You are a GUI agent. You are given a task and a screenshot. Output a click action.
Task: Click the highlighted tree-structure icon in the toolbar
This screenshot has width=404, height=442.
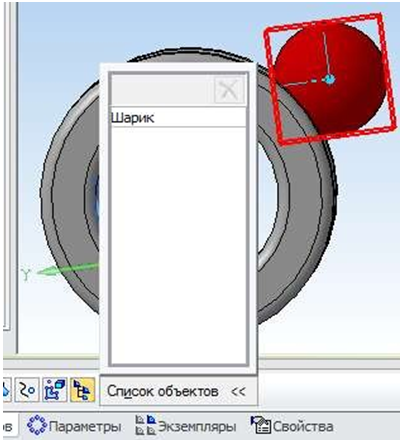tap(82, 389)
